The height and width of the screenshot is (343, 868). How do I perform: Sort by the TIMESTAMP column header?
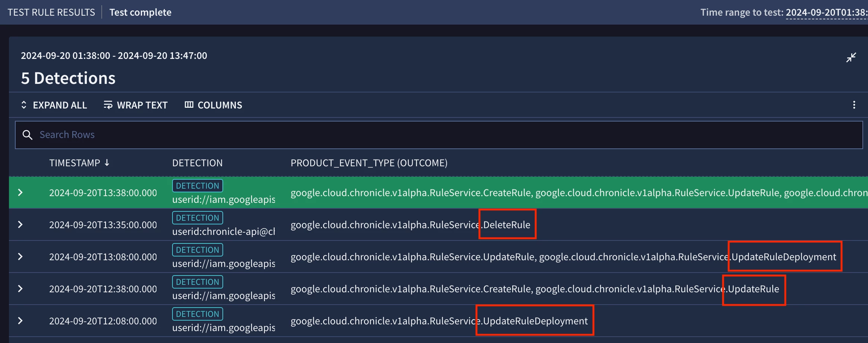tap(75, 163)
